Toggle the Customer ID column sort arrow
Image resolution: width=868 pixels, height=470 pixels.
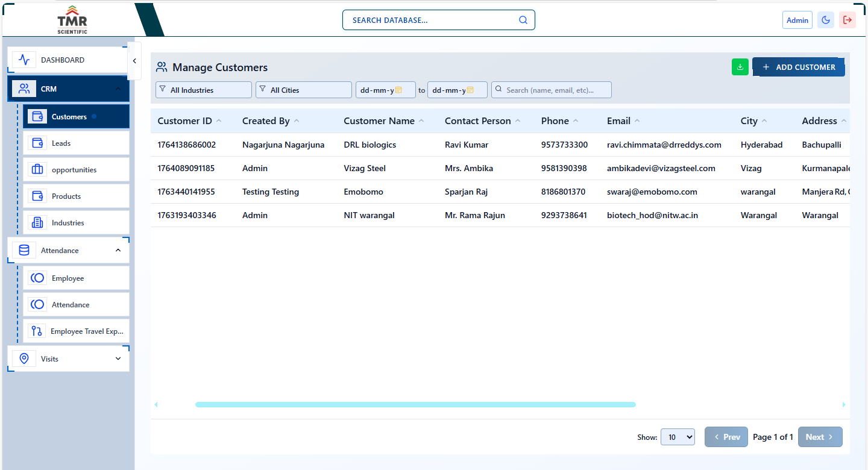tap(218, 120)
